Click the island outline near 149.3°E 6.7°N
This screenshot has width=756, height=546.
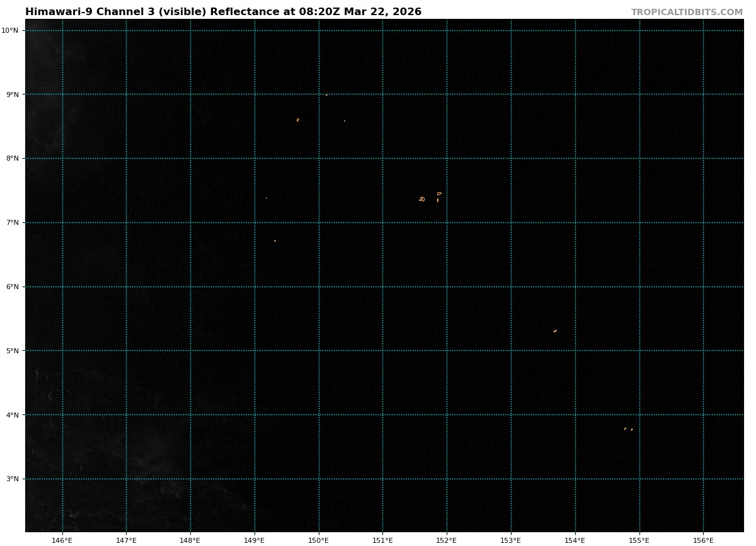[275, 241]
